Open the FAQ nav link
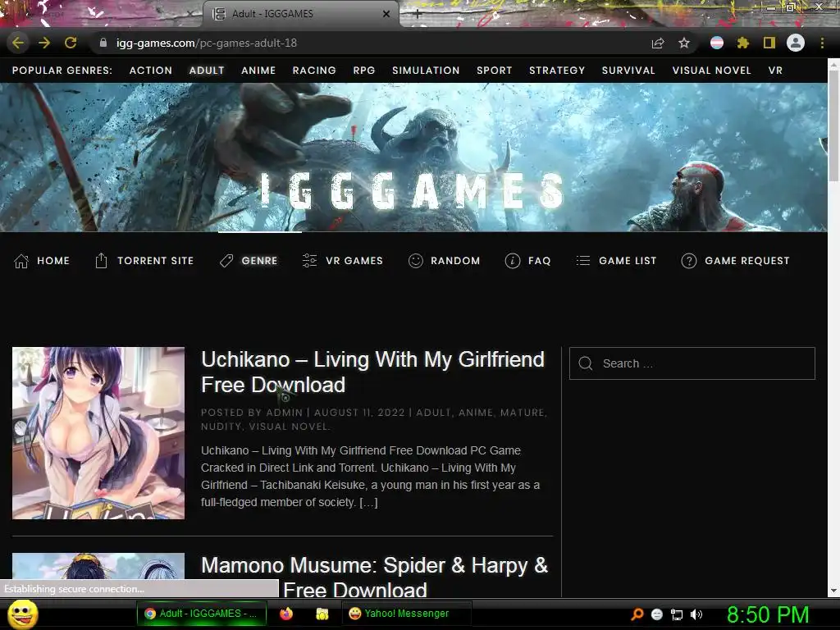Screen dimensions: 840x630 pyautogui.click(x=540, y=261)
